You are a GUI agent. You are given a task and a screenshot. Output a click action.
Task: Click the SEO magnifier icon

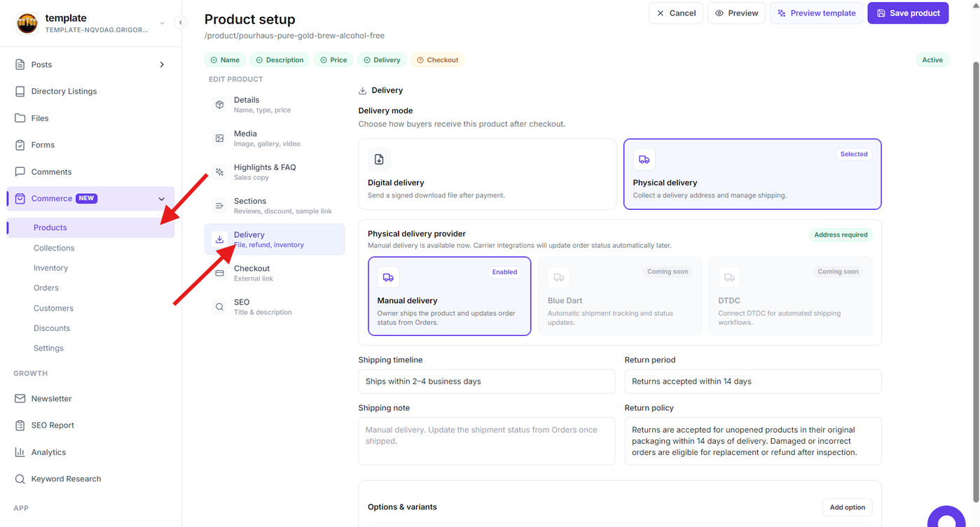tap(219, 307)
